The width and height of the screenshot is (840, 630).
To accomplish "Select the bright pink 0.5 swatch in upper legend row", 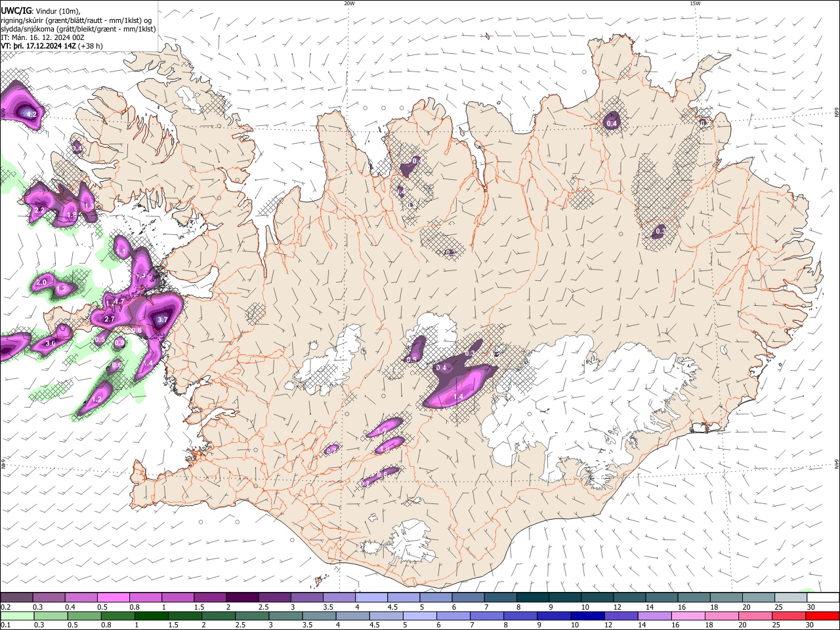I will point(113,597).
